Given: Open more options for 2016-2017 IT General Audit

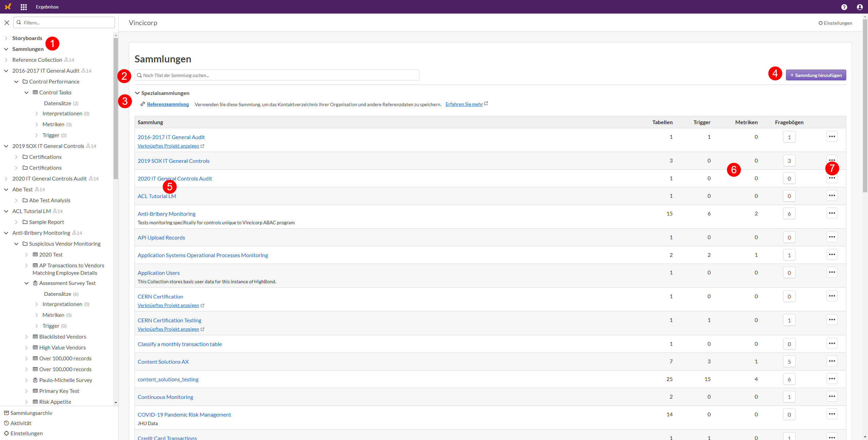Looking at the screenshot, I should [832, 136].
